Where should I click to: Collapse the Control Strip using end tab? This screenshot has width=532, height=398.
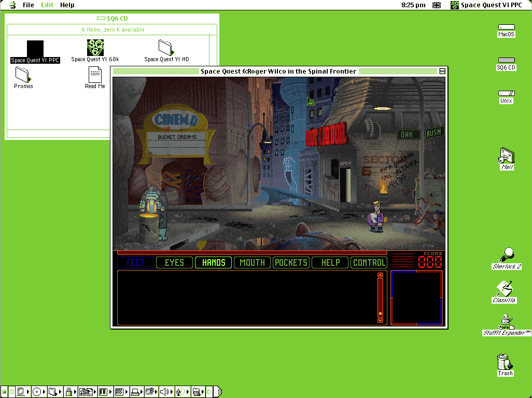coord(217,392)
